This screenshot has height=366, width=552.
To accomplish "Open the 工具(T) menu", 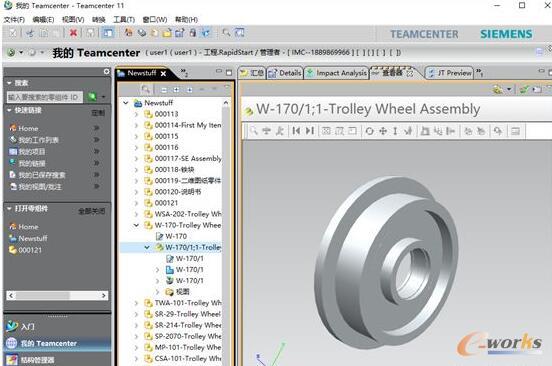I will click(x=124, y=20).
